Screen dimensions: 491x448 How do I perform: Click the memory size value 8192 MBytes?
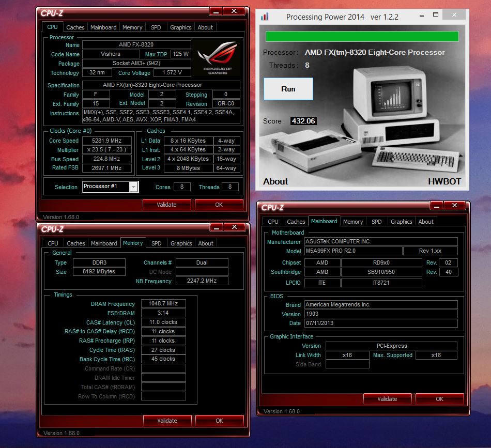(99, 271)
